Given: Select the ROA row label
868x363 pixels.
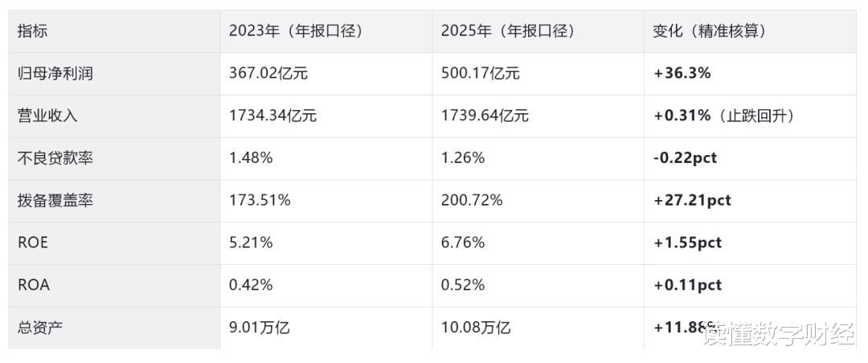Looking at the screenshot, I should (x=34, y=285).
